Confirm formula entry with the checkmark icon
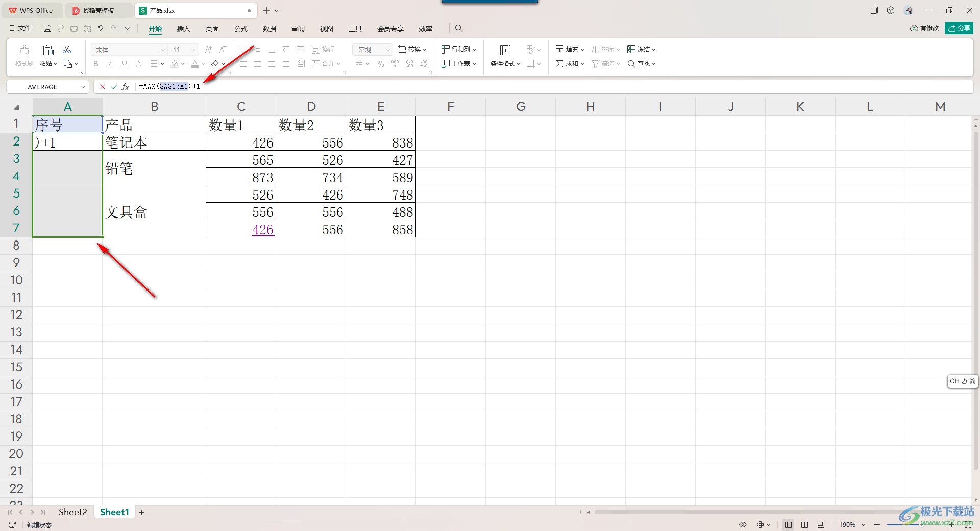This screenshot has width=980, height=531. 114,87
